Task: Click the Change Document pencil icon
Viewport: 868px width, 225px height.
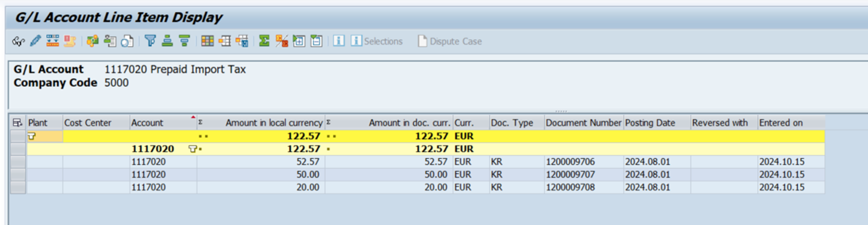Action: (x=35, y=41)
